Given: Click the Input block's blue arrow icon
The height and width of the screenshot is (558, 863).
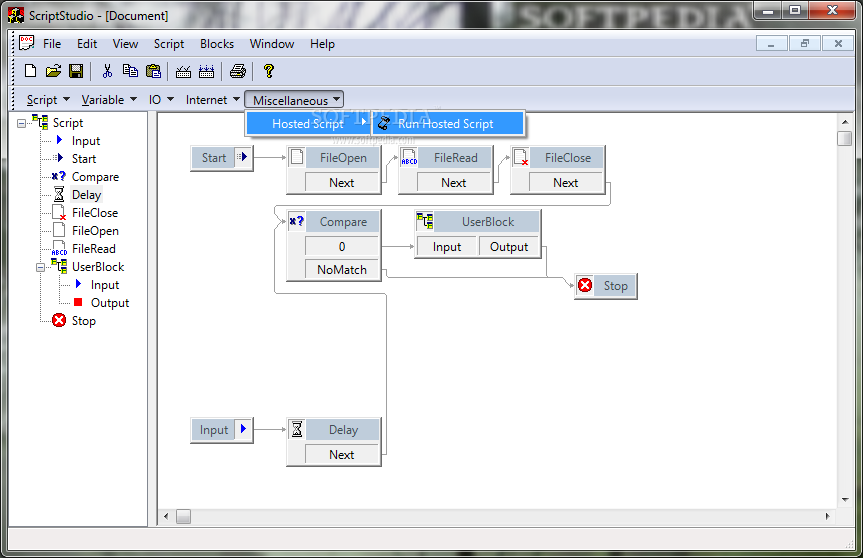Looking at the screenshot, I should click(243, 429).
